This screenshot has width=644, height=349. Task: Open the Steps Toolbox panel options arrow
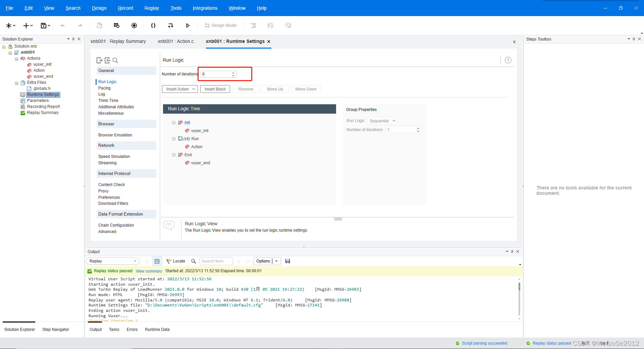click(629, 39)
